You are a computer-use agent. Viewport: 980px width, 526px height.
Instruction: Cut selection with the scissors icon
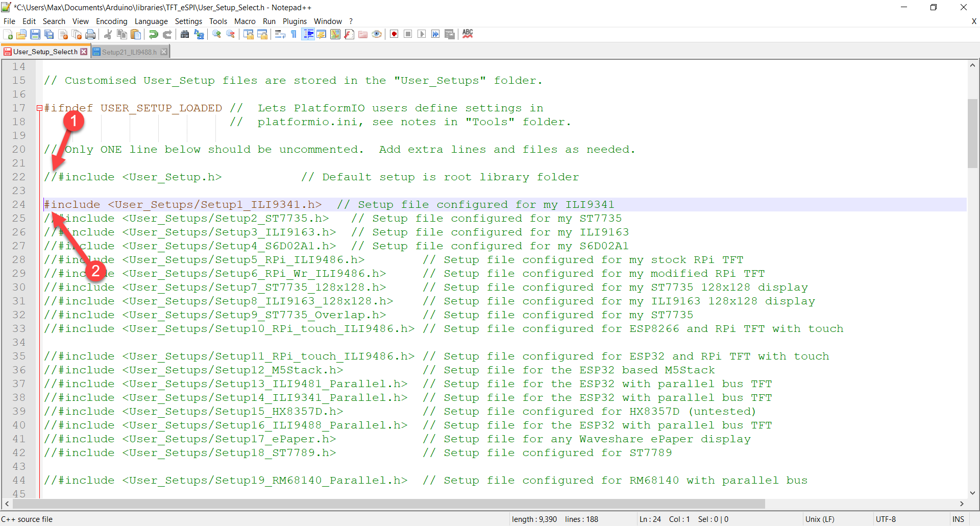coord(108,34)
